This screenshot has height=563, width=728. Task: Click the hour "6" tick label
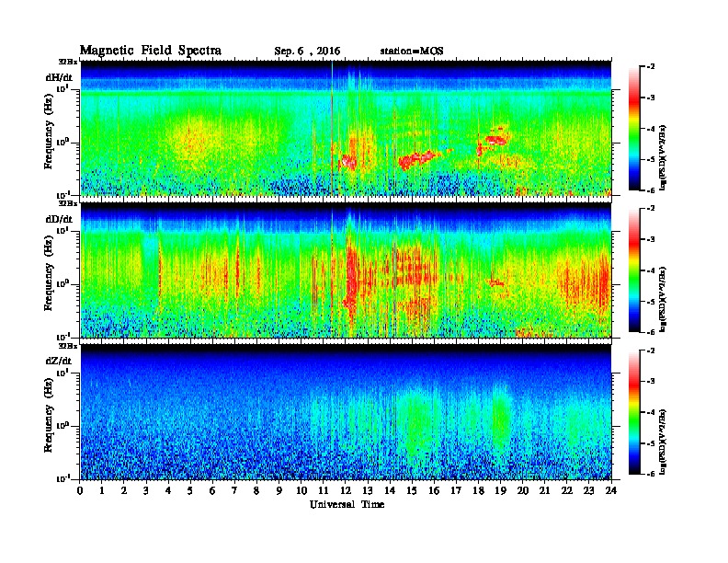212,490
